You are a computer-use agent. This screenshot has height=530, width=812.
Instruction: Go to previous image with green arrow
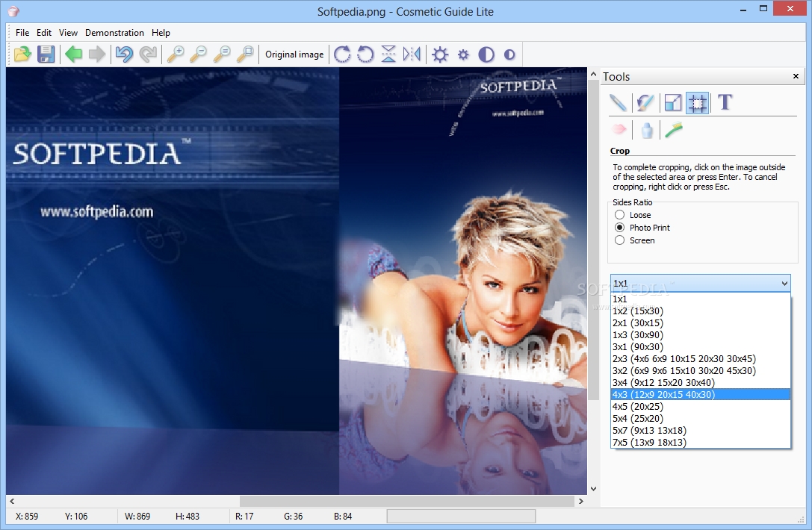(x=73, y=54)
